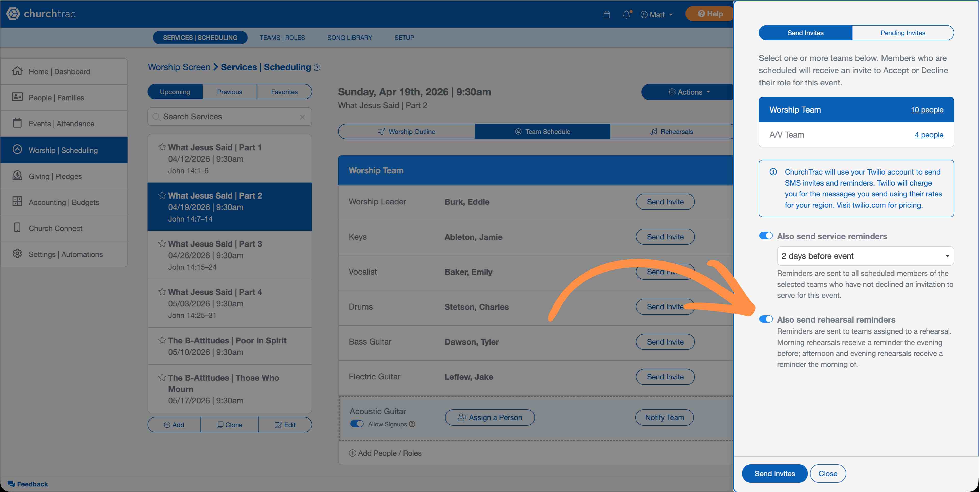Click into the Search Services field

228,117
